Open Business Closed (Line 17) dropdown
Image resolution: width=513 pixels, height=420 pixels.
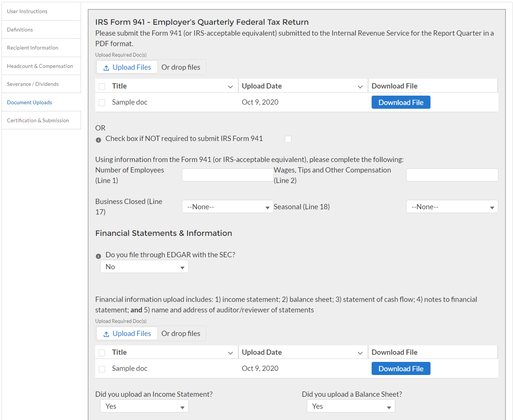point(228,207)
